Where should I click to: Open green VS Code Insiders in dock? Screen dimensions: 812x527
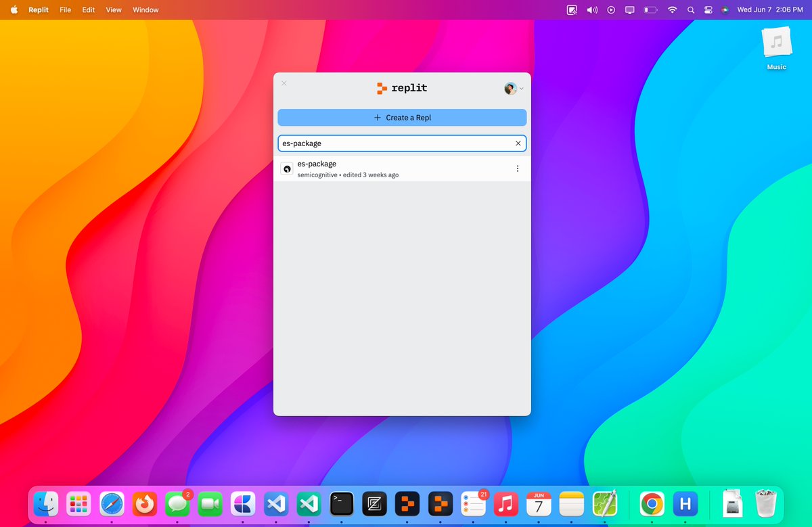[309, 504]
